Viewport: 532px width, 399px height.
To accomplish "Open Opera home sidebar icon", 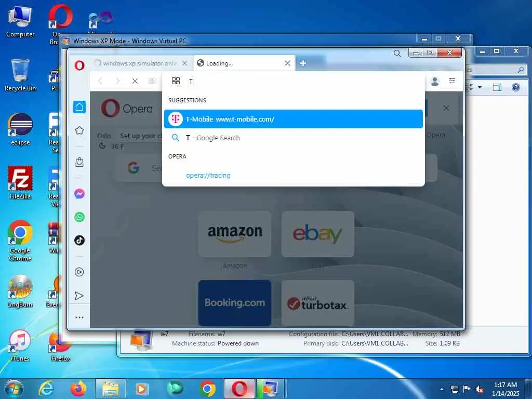I will [79, 107].
